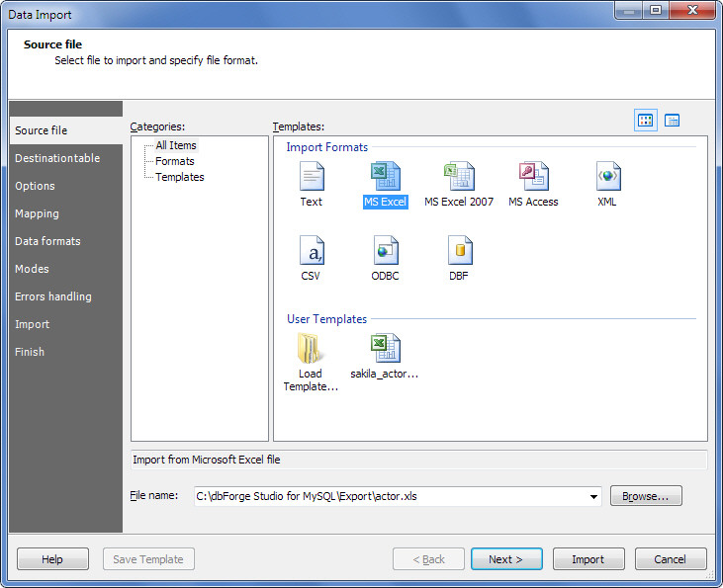
Task: Click the Save Template button
Action: pyautogui.click(x=148, y=559)
